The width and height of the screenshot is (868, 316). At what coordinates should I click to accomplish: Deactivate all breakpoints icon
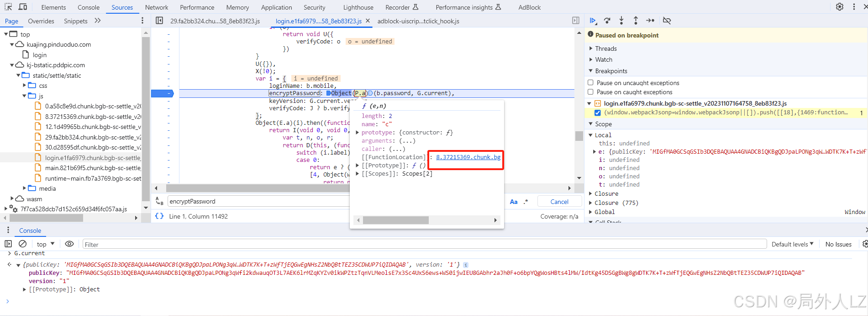(667, 21)
